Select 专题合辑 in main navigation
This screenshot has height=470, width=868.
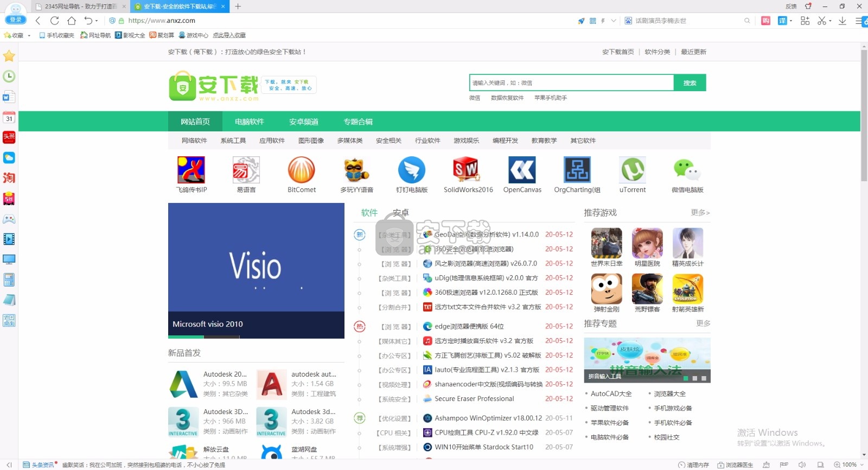coord(358,122)
